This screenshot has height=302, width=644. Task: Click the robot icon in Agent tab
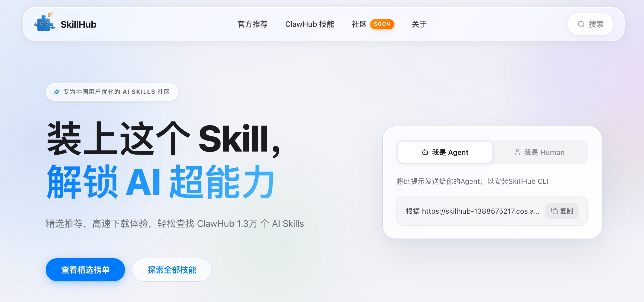coord(425,152)
